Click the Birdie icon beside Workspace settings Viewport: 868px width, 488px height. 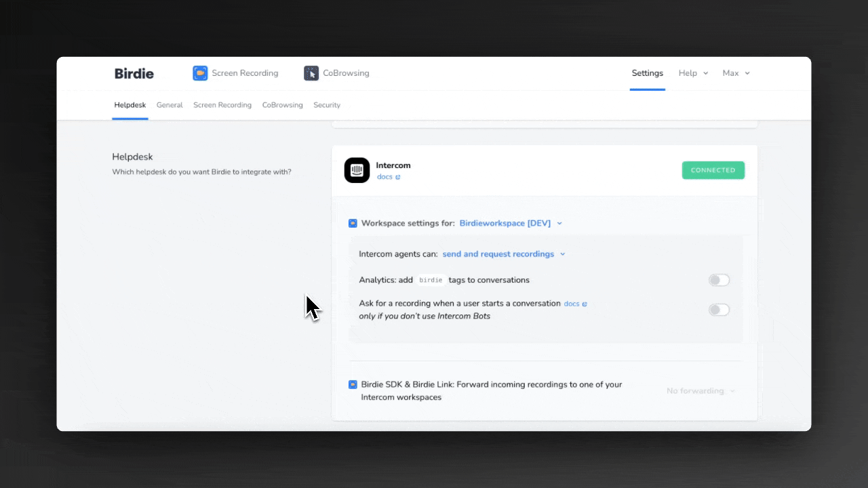(x=353, y=223)
